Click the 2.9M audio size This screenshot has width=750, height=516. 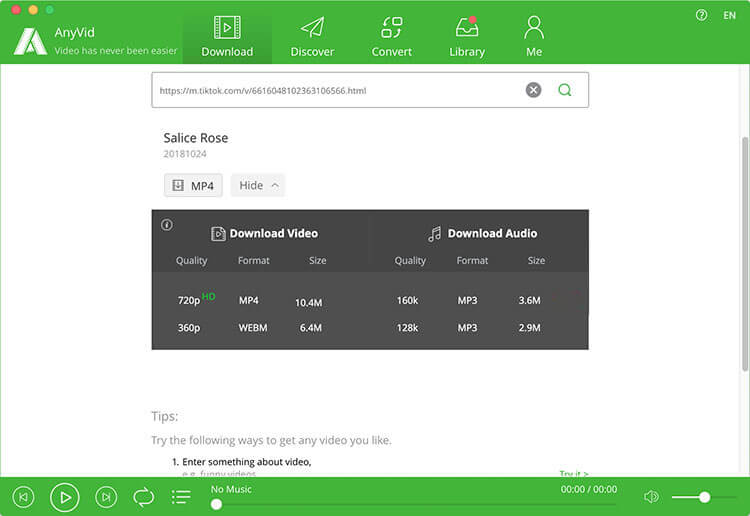(x=529, y=328)
